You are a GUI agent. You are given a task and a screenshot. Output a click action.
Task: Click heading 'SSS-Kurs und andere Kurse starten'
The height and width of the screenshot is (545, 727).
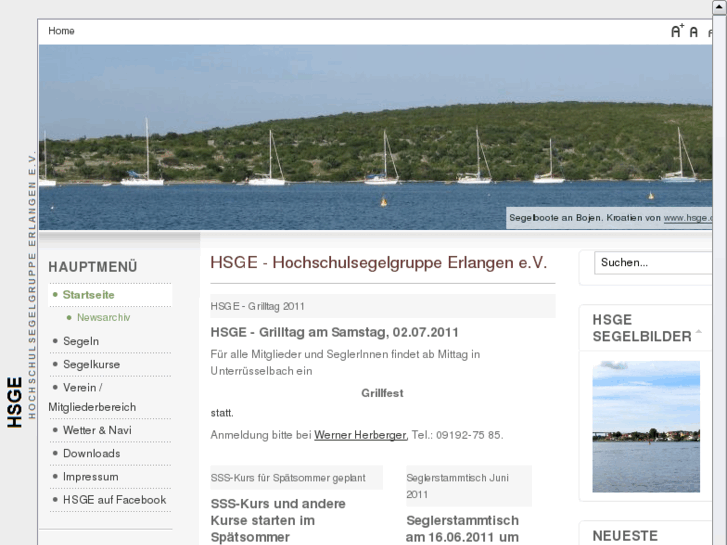pos(278,520)
